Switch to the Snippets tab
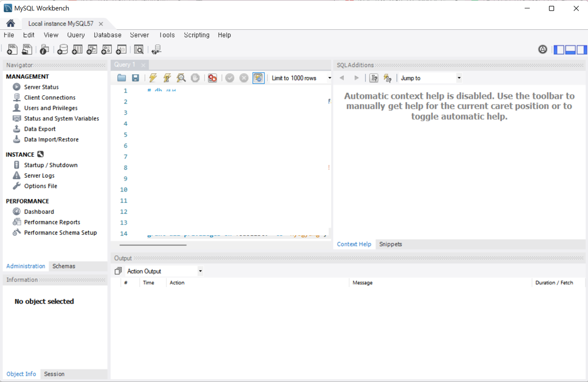Image resolution: width=588 pixels, height=382 pixels. click(x=391, y=244)
